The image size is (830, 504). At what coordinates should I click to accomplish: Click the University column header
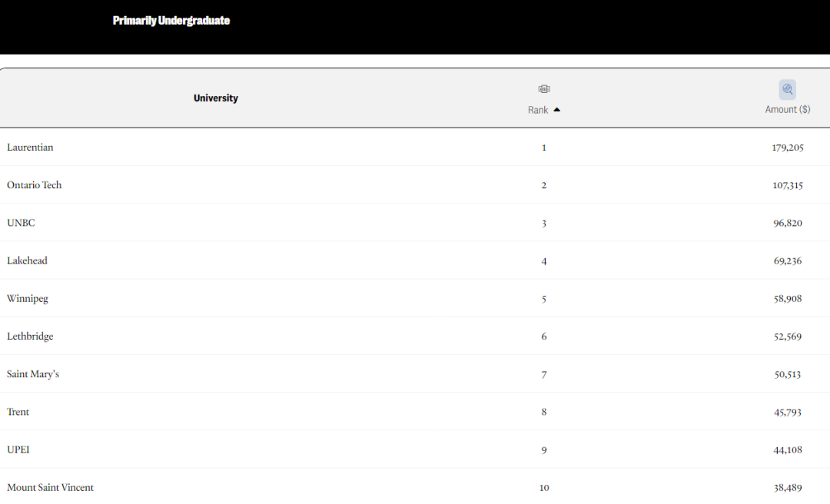click(215, 98)
